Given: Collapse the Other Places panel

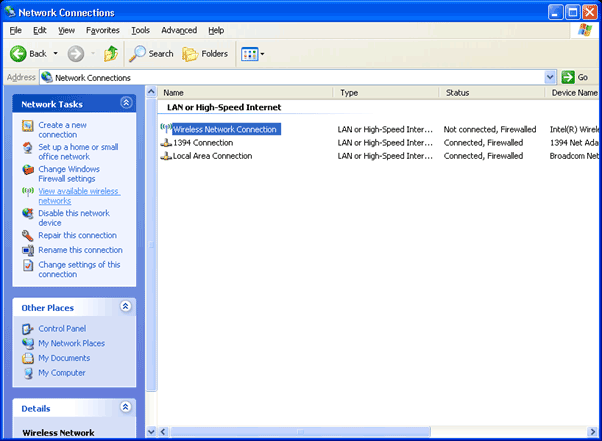Looking at the screenshot, I should 126,307.
